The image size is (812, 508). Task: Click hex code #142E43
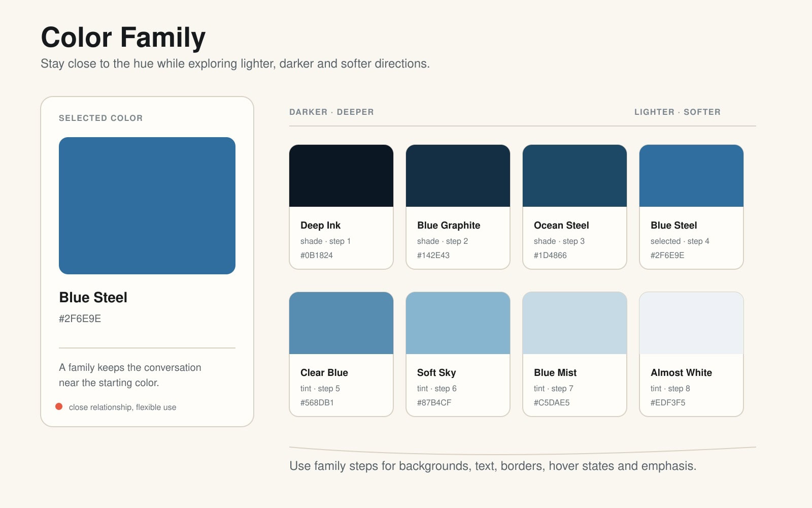click(433, 255)
